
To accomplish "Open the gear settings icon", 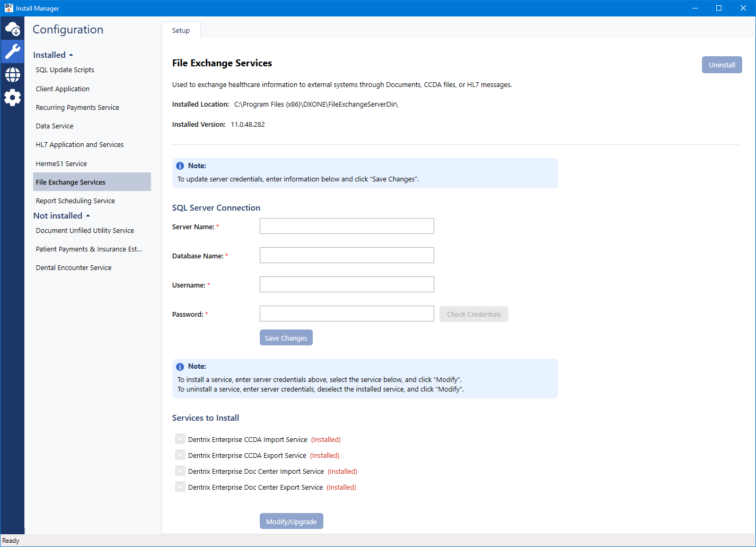I will click(13, 98).
